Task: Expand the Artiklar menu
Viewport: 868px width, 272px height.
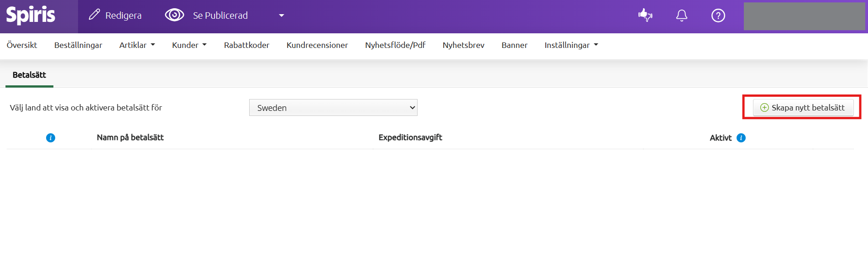Action: pos(137,45)
